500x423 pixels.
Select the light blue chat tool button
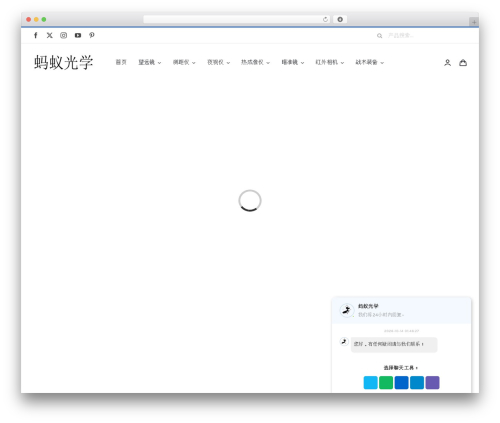pos(370,382)
